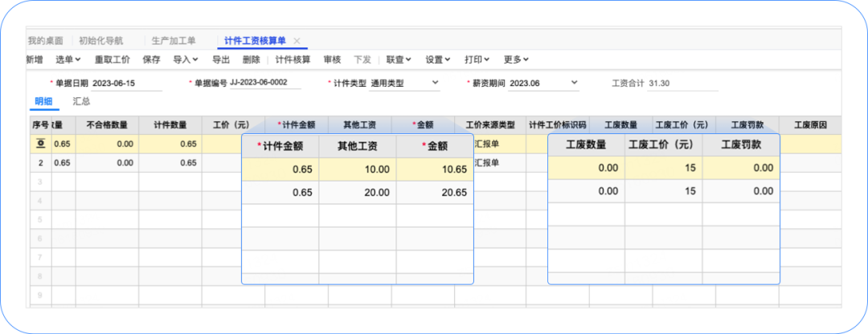
Task: Open the 计件类型 combo box
Action: coord(404,83)
